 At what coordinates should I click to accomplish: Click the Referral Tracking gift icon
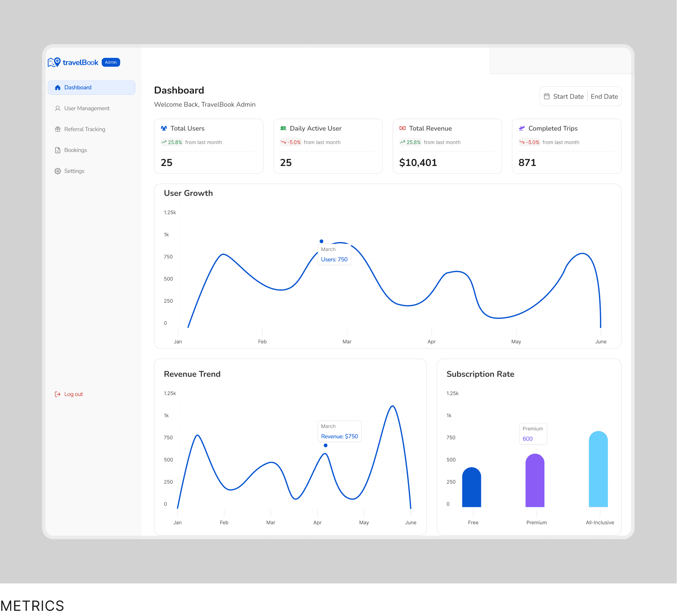[x=58, y=129]
